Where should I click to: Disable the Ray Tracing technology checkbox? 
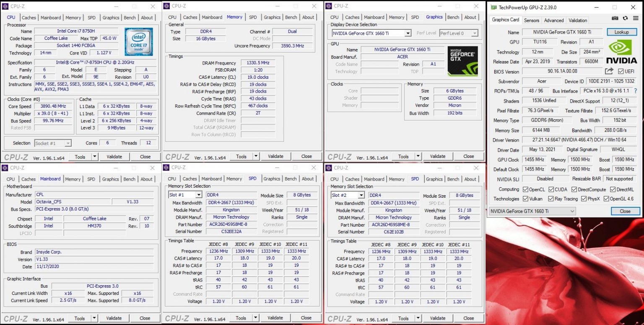pyautogui.click(x=552, y=199)
